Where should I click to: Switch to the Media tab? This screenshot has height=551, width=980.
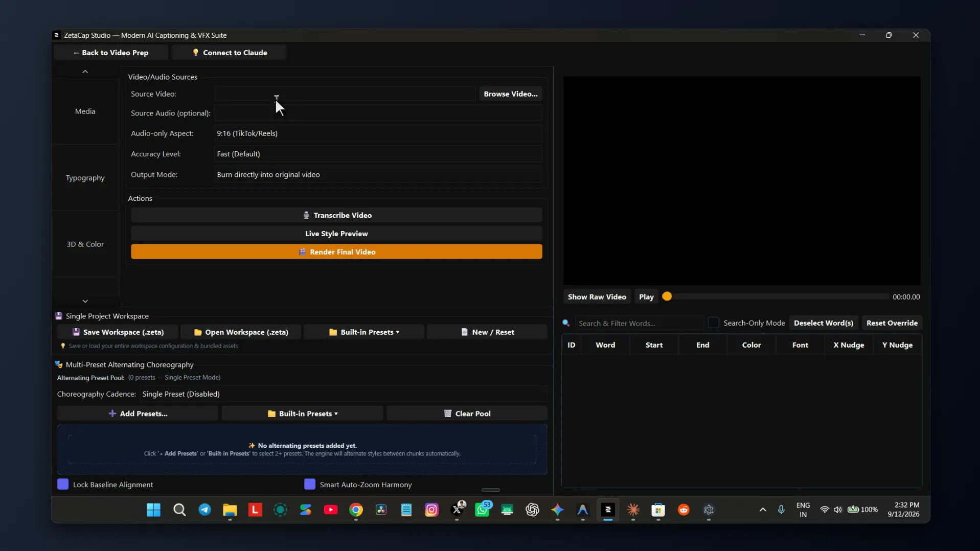[85, 111]
